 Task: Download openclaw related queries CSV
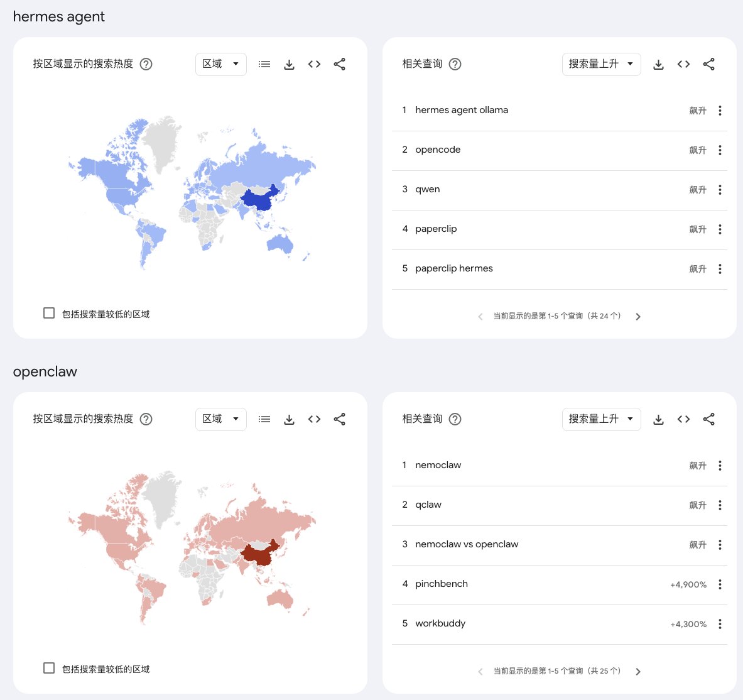tap(658, 419)
